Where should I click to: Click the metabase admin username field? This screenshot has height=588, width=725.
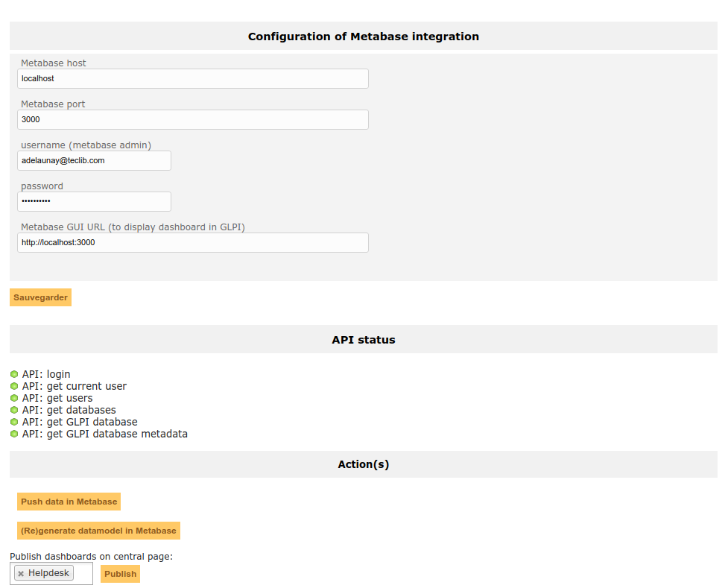(x=95, y=160)
